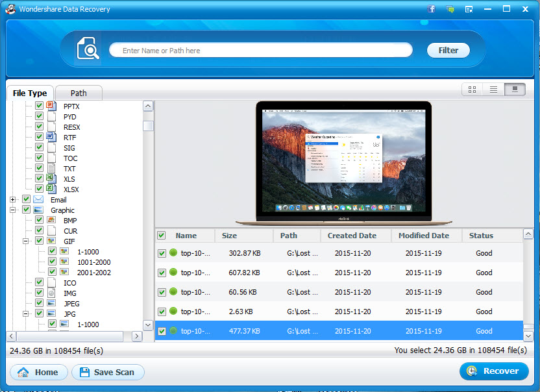This screenshot has width=540, height=392.
Task: Uncheck the 607.82 KB file checkbox
Action: click(162, 273)
